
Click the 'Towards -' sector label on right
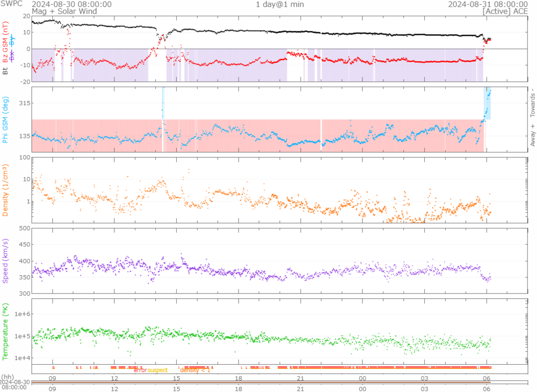click(x=533, y=102)
